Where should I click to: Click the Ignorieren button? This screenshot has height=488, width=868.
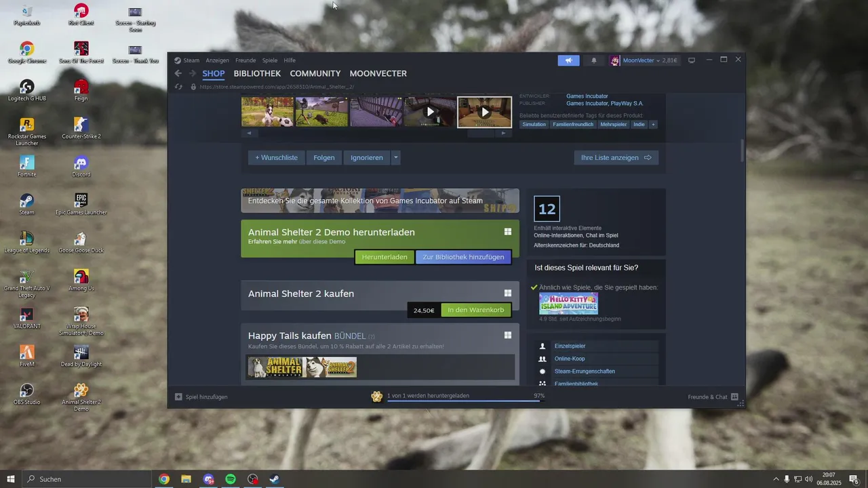pyautogui.click(x=367, y=157)
